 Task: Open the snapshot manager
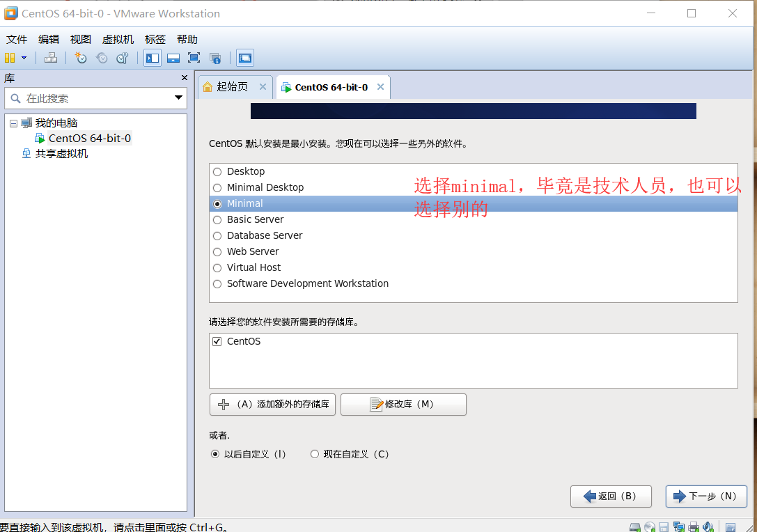[123, 58]
